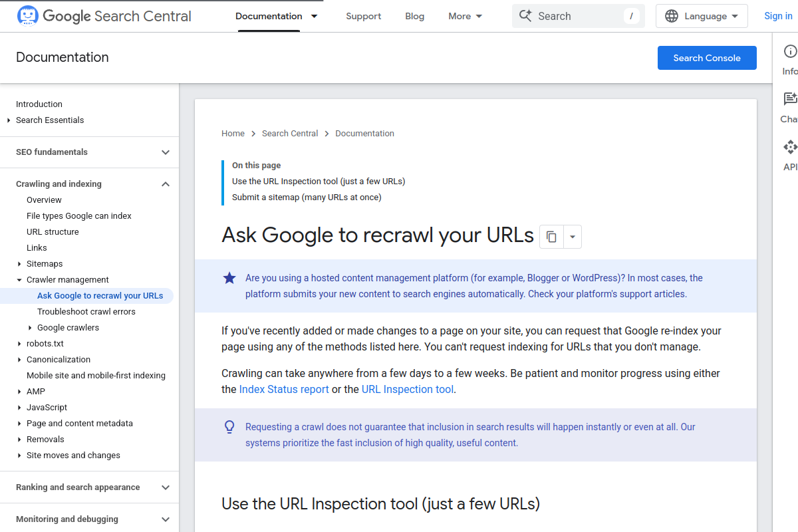
Task: Open the Overview sidebar page
Action: 44,200
